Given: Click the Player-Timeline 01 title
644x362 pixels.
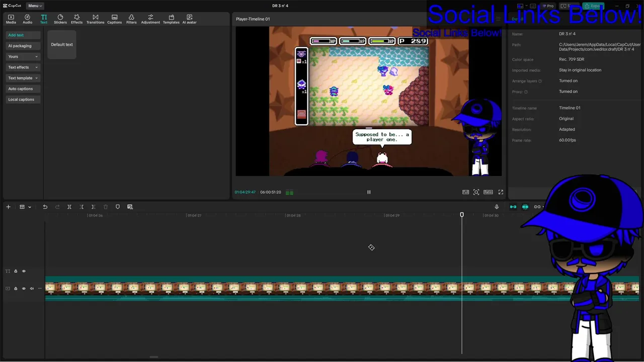Looking at the screenshot, I should tap(253, 19).
